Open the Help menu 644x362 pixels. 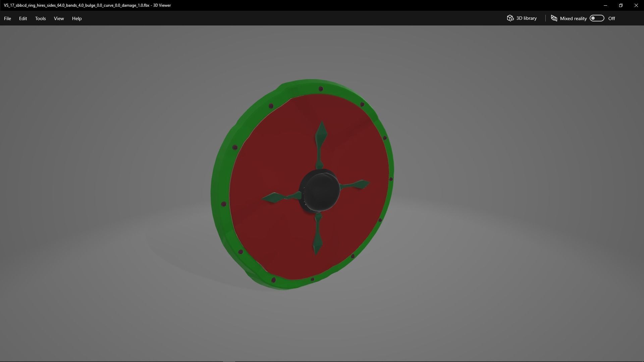[x=77, y=18]
